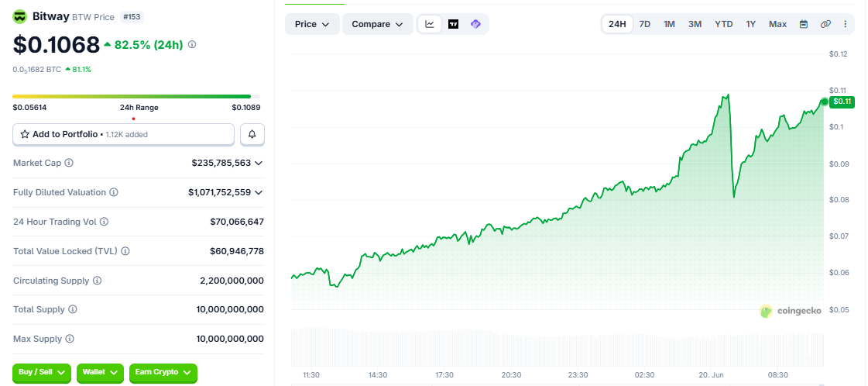Click the purple diamond chart icon
The width and height of the screenshot is (868, 386).
point(475,24)
